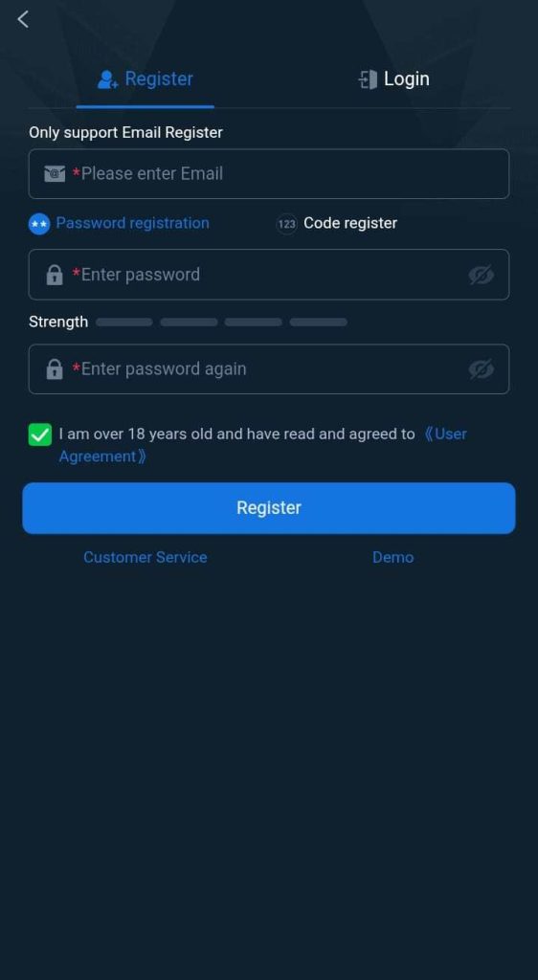Open the Demo link
Screen dimensions: 538x980
coord(393,558)
